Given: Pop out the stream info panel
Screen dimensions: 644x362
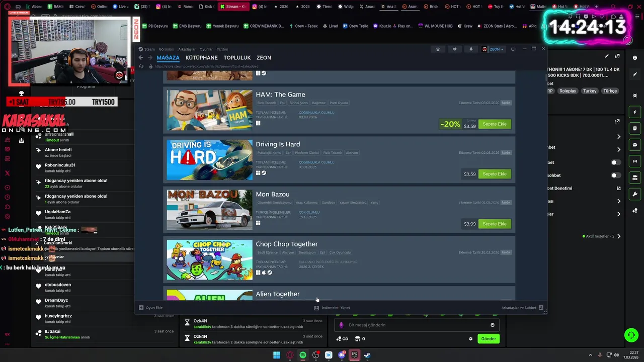Looking at the screenshot, I should pos(617,56).
